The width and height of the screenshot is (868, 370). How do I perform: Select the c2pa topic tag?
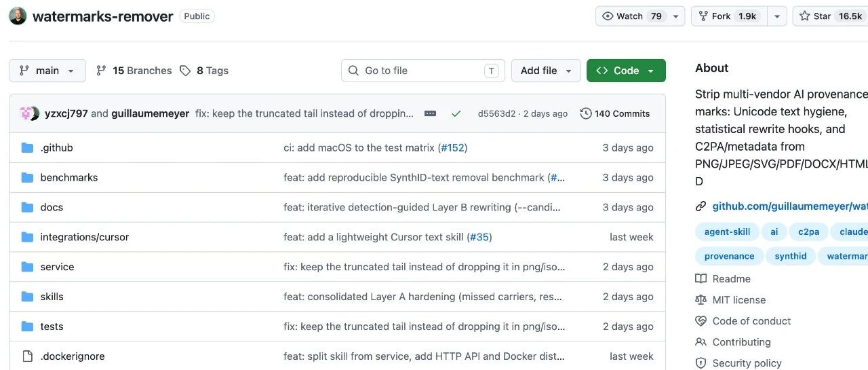(808, 232)
